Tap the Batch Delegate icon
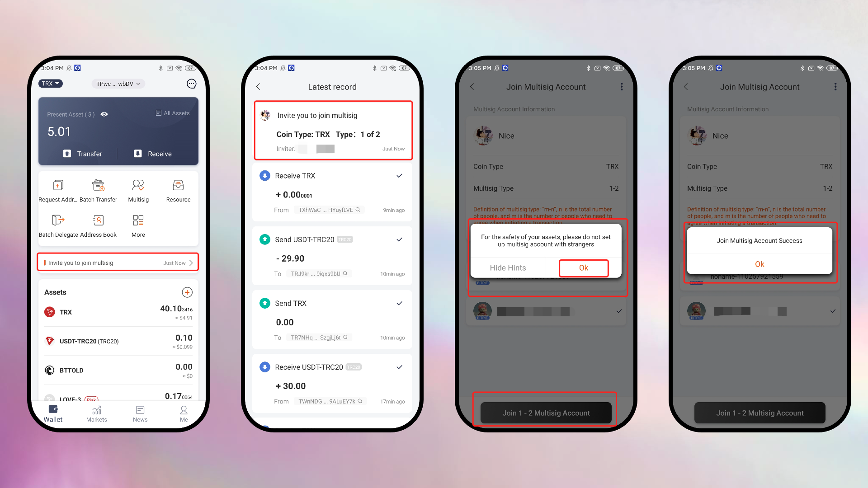The height and width of the screenshot is (488, 868). pos(58,221)
